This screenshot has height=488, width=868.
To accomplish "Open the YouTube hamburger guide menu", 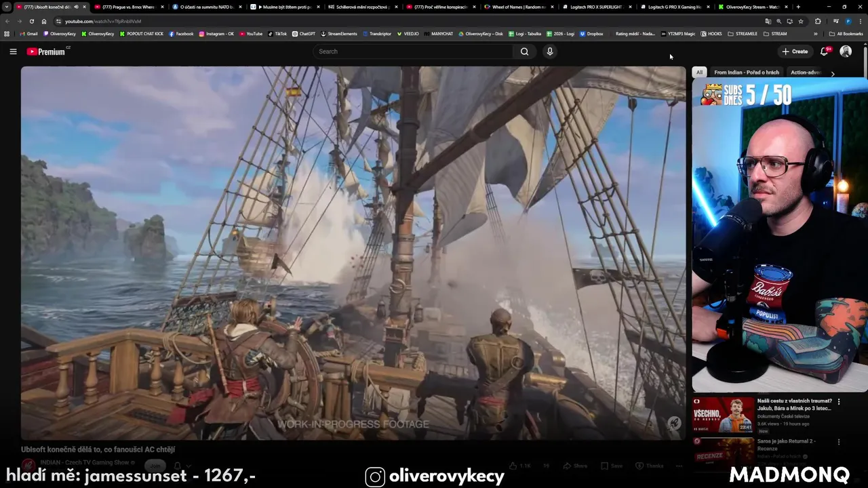I will pos(13,52).
